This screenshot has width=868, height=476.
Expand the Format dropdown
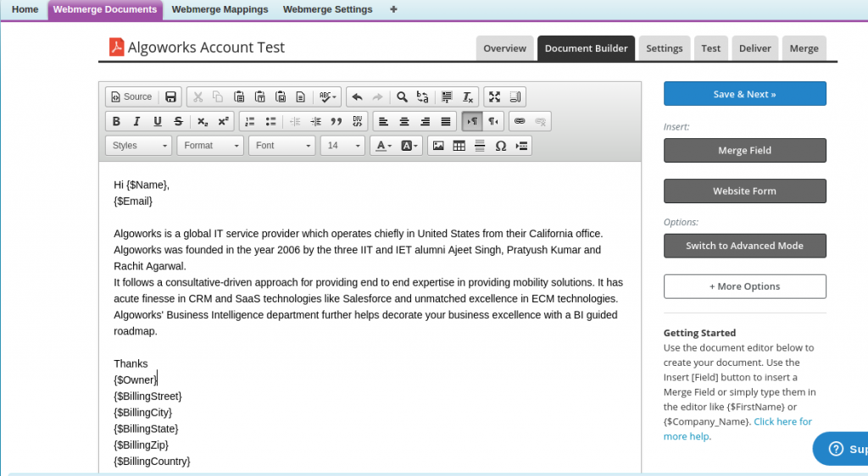(210, 146)
